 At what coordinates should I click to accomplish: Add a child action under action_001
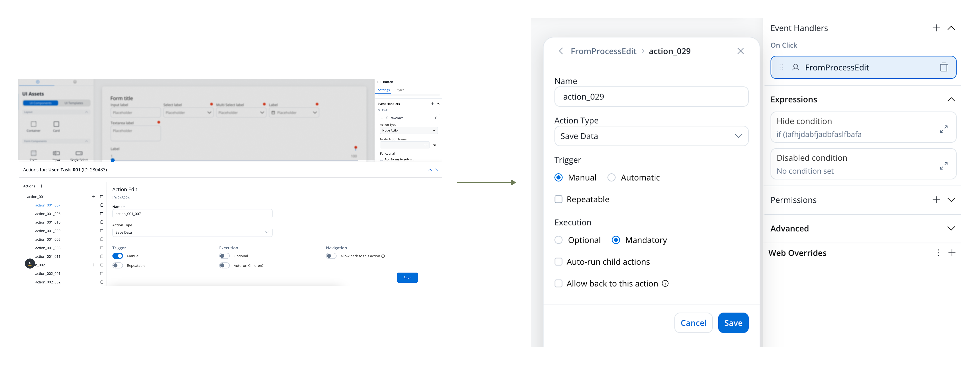(93, 197)
